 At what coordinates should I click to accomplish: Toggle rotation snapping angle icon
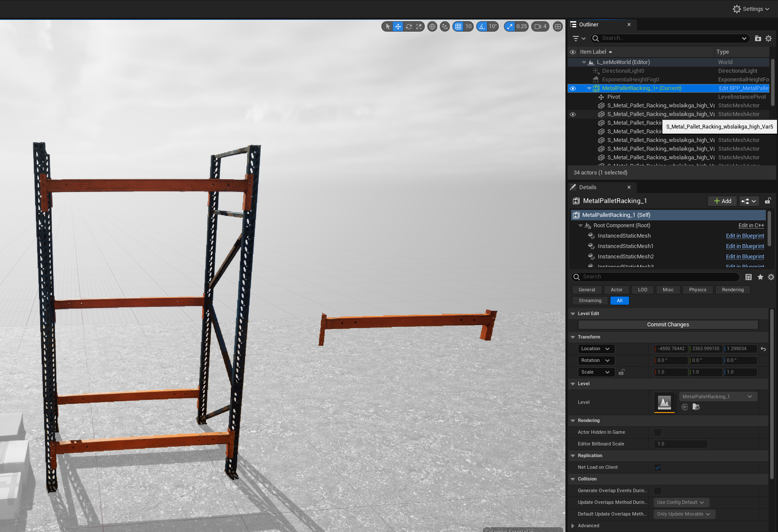pos(482,26)
